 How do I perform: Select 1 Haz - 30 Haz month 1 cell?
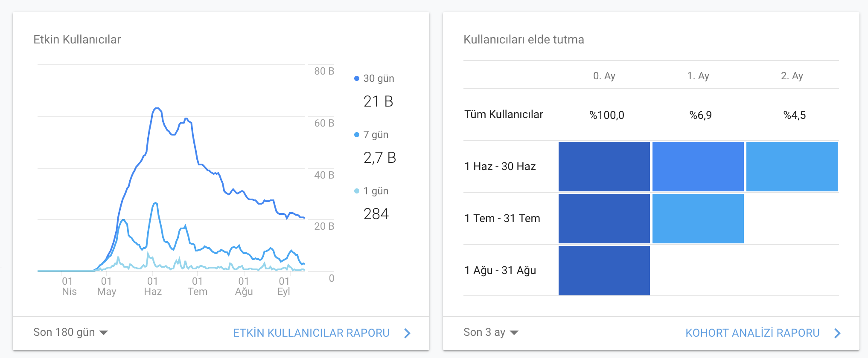[698, 167]
